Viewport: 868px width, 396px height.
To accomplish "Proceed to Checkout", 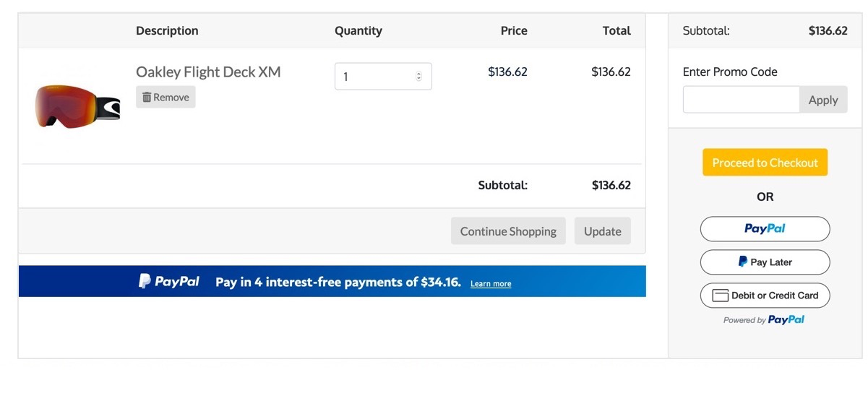I will click(765, 163).
